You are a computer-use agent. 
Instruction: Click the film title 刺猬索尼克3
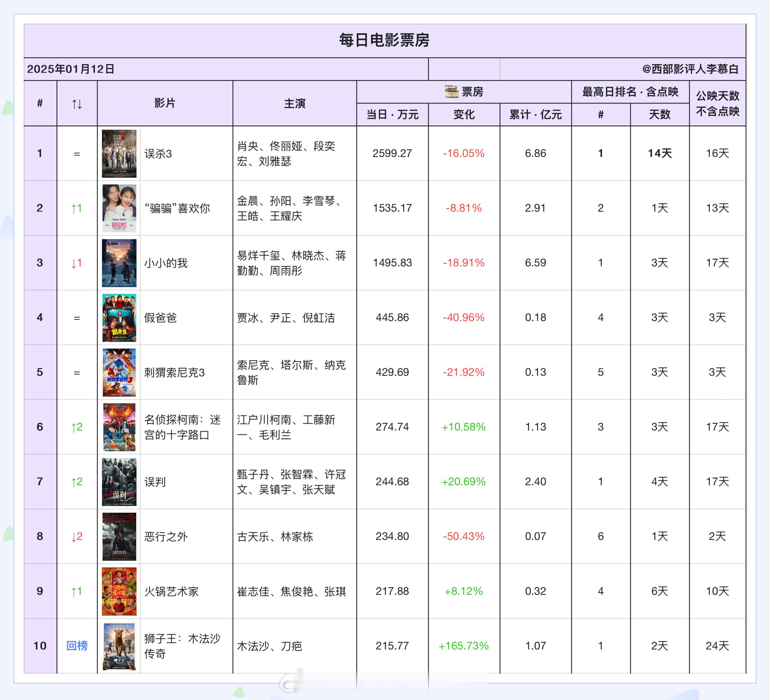pyautogui.click(x=175, y=372)
